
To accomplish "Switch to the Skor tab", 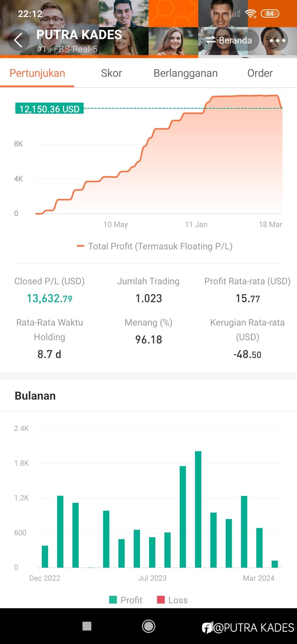I will click(x=111, y=73).
